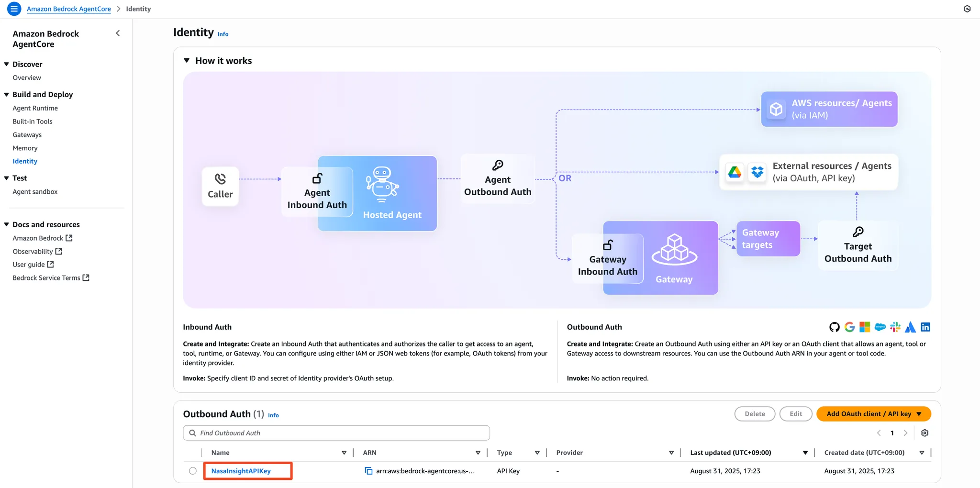The width and height of the screenshot is (980, 488).
Task: Click the Caller phone icon
Action: [220, 179]
